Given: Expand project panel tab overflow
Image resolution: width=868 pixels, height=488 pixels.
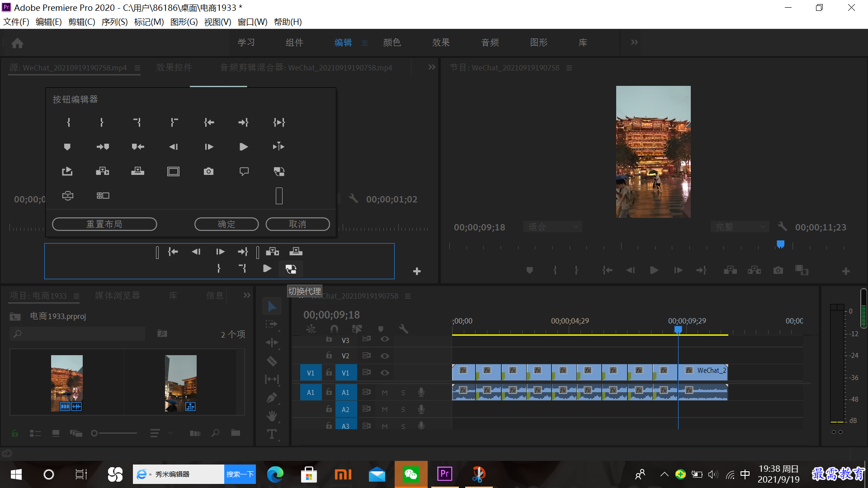Looking at the screenshot, I should pyautogui.click(x=247, y=295).
